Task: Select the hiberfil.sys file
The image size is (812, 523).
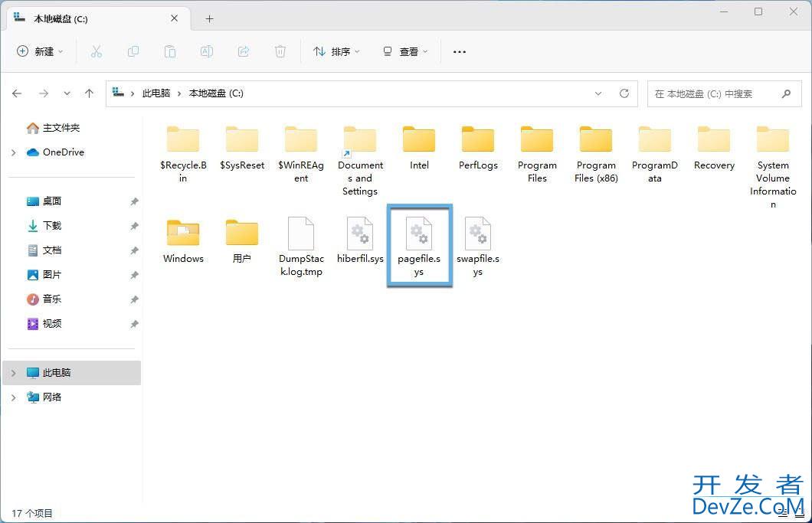Action: point(360,240)
